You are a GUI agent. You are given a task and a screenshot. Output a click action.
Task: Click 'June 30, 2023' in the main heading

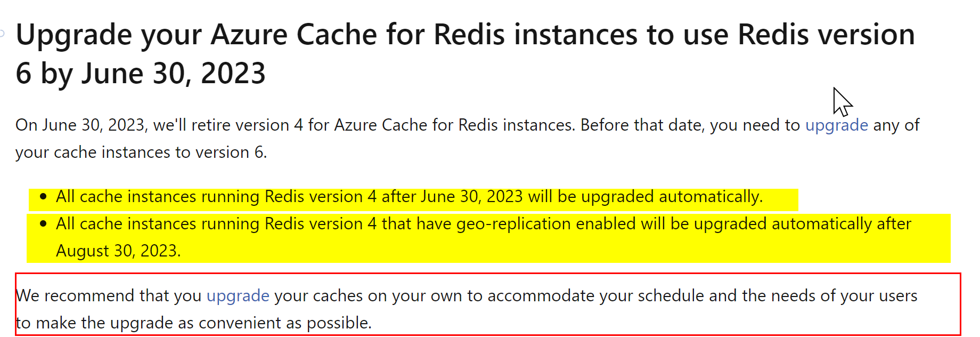pos(173,74)
